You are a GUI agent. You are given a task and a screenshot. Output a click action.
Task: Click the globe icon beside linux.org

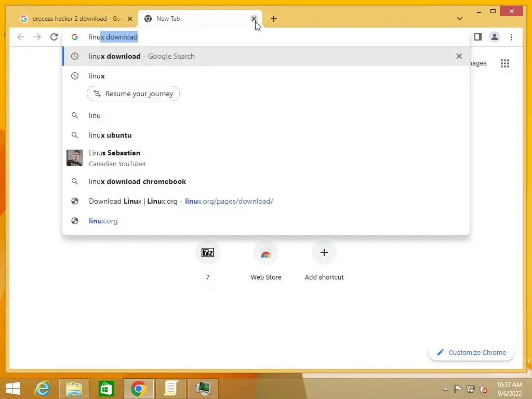pos(75,220)
